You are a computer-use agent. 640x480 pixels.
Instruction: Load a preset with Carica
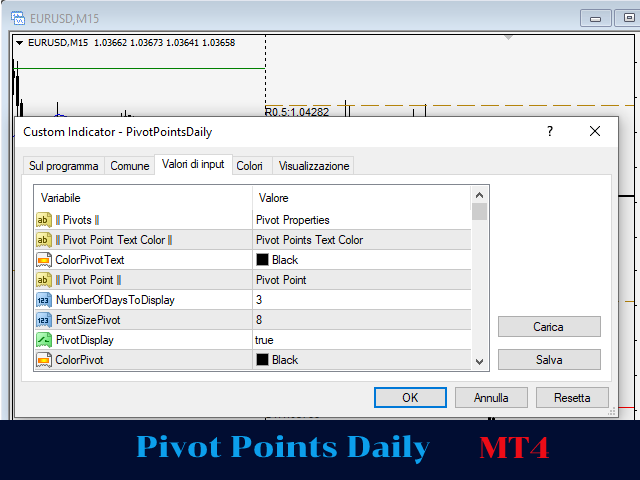[x=549, y=327]
